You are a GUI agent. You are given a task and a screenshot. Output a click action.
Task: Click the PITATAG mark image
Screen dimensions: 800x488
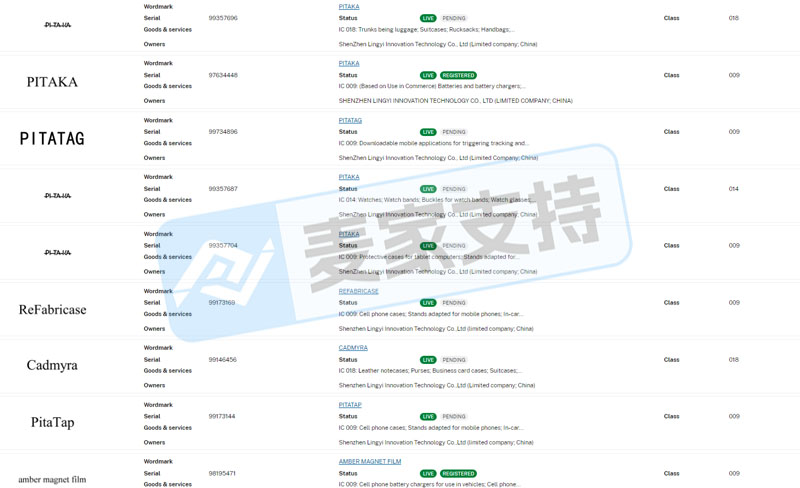[52, 138]
